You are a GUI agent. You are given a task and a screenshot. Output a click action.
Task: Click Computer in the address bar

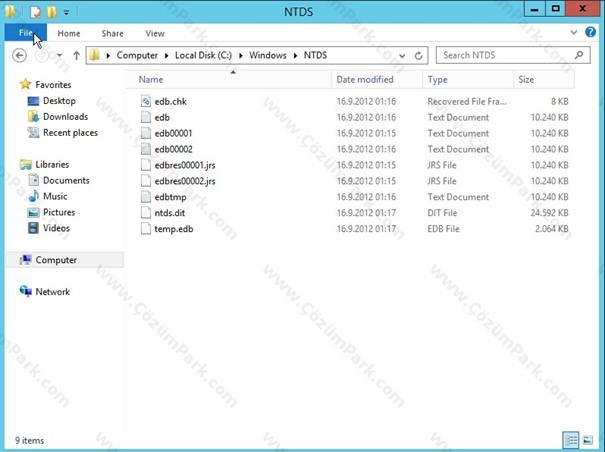[137, 55]
